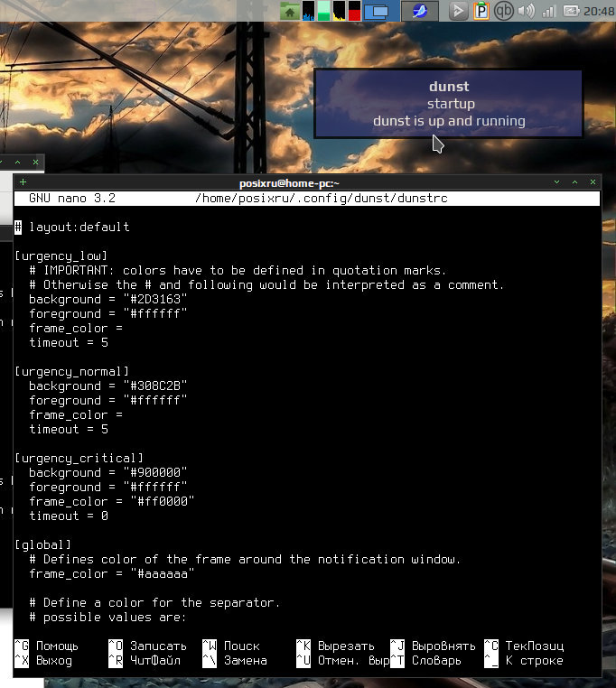Open the Parcellite clipboard tray icon
The image size is (616, 688).
(481, 11)
